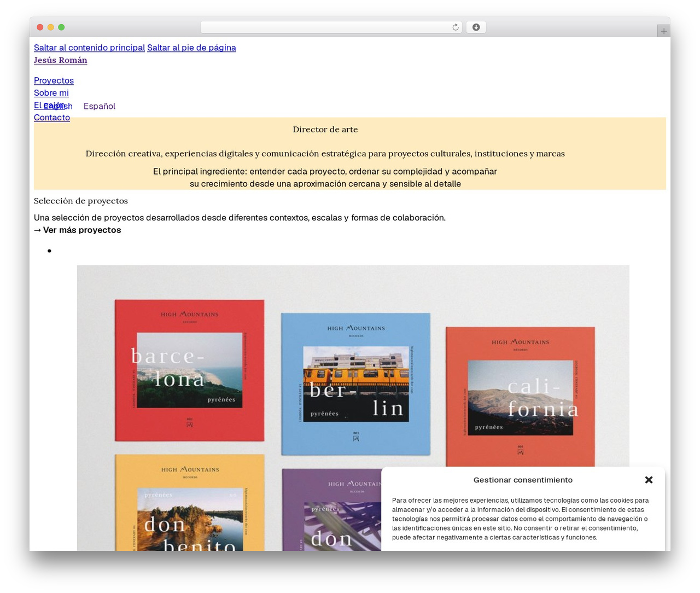Open the Sobre mi menu item
The height and width of the screenshot is (593, 700).
coord(51,93)
